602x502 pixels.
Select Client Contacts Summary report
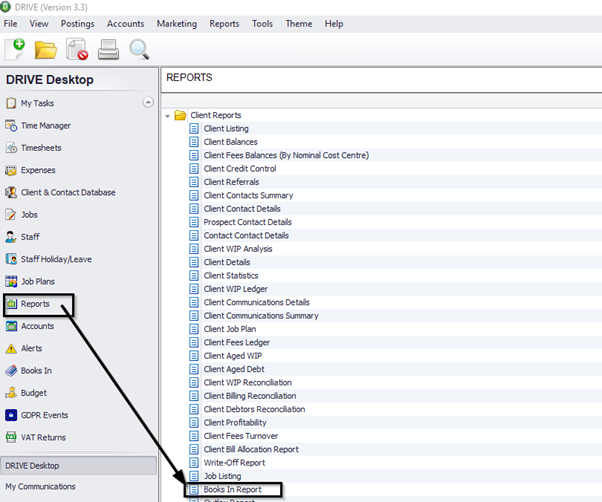click(248, 196)
